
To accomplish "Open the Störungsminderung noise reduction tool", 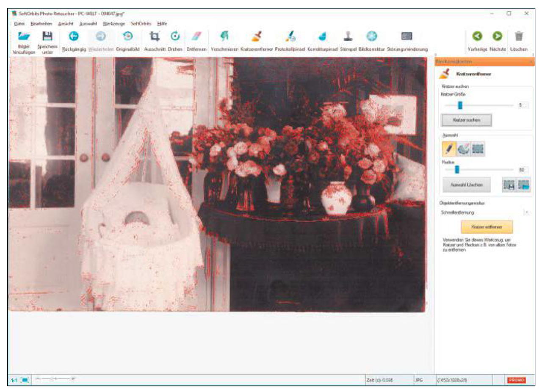I will click(x=406, y=37).
